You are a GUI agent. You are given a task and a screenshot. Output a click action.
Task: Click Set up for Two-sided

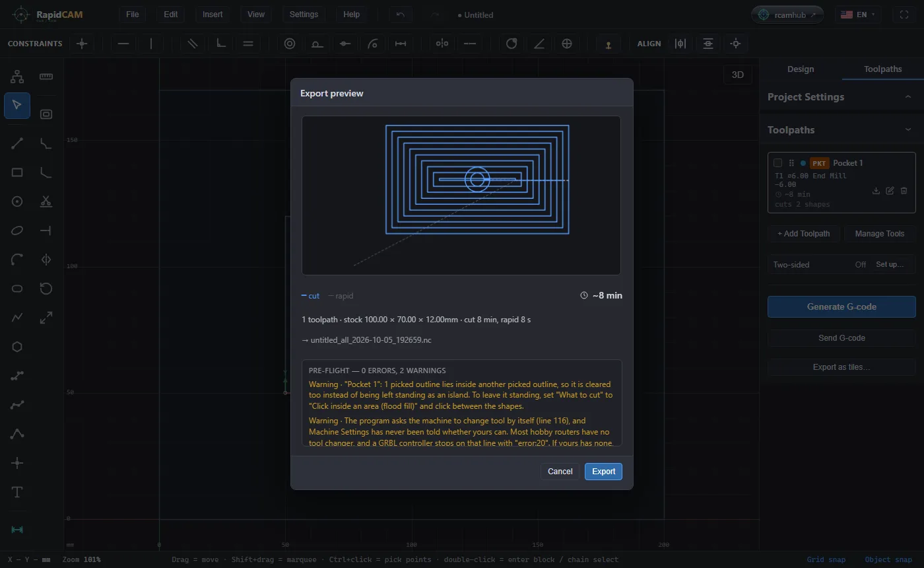click(890, 265)
